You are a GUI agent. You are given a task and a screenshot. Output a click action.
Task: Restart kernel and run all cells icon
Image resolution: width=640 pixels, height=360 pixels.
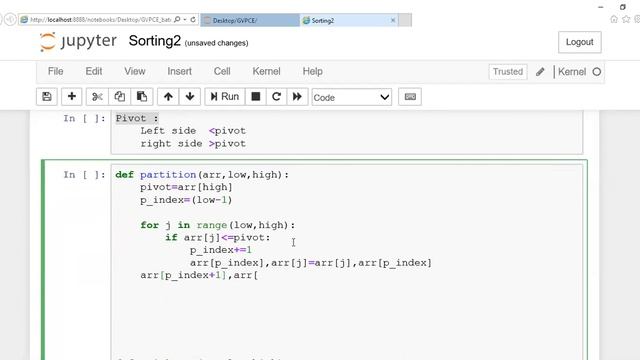pos(297,97)
